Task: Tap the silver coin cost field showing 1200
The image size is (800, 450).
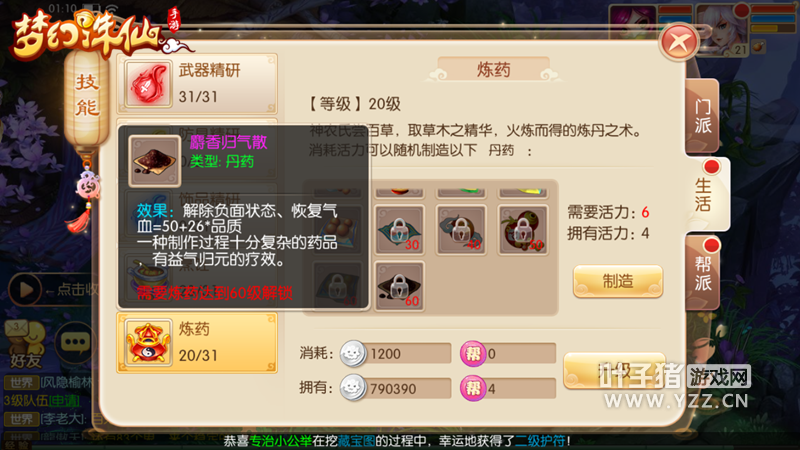Action: [396, 354]
